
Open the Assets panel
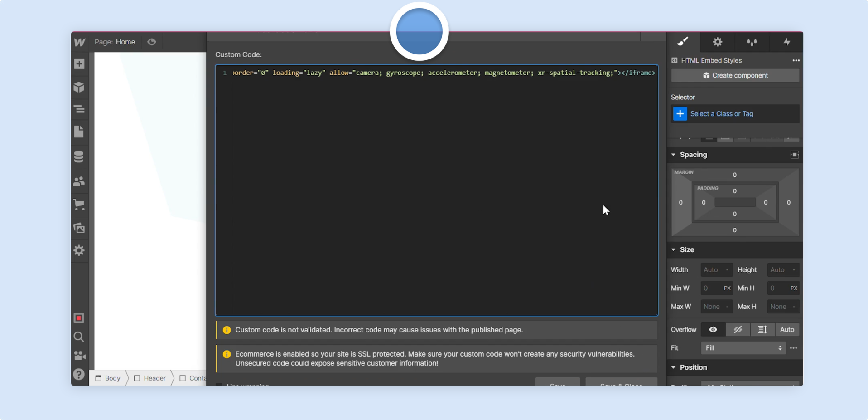(x=79, y=228)
